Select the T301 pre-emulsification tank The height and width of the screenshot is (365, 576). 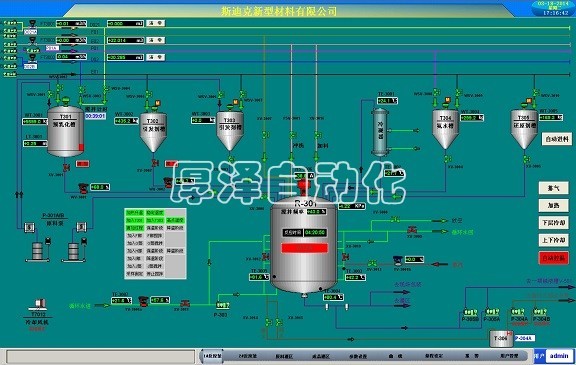pos(66,131)
